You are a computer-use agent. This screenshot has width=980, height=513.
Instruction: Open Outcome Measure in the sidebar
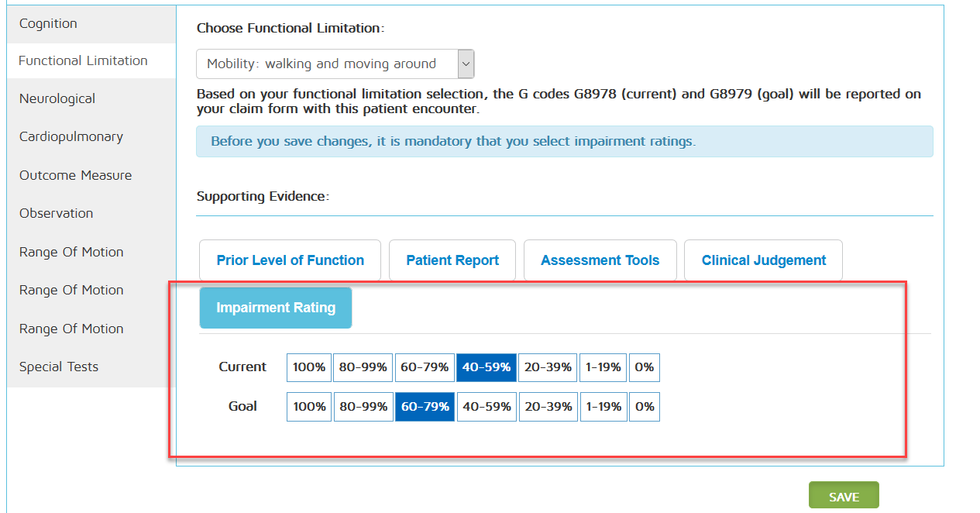pyautogui.click(x=75, y=175)
